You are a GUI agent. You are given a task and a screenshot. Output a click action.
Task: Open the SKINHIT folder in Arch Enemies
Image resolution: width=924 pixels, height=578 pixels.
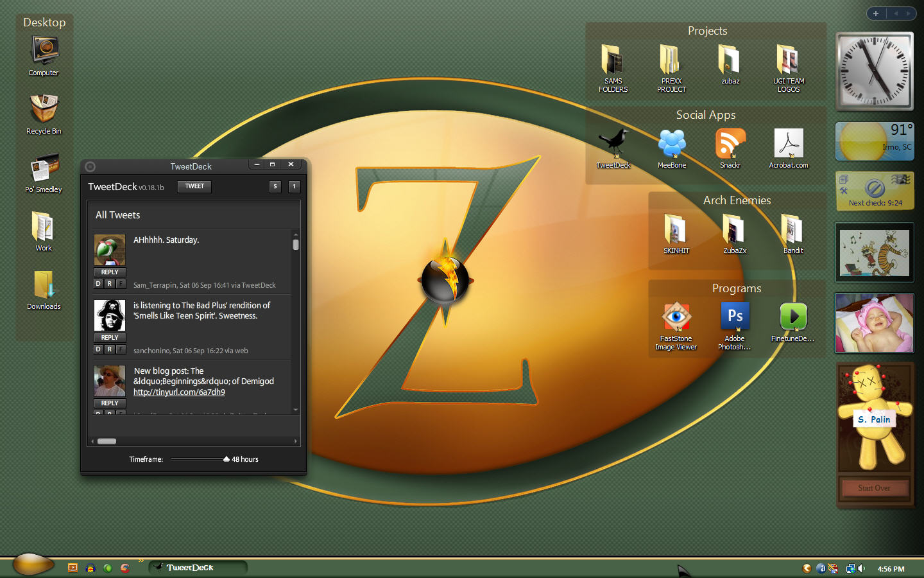[676, 234]
